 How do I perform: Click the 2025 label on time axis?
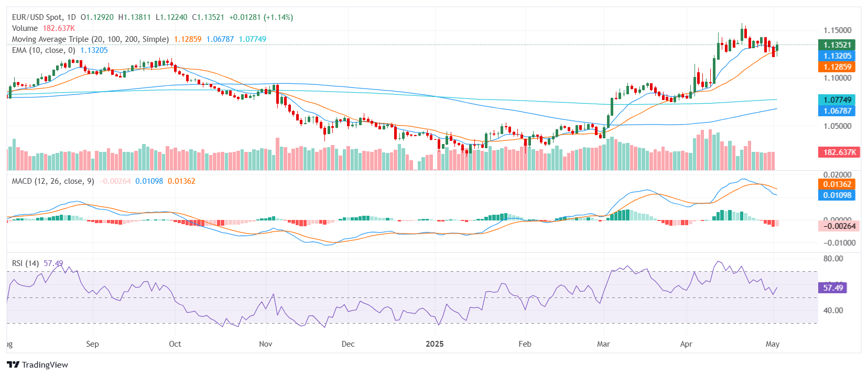click(435, 344)
